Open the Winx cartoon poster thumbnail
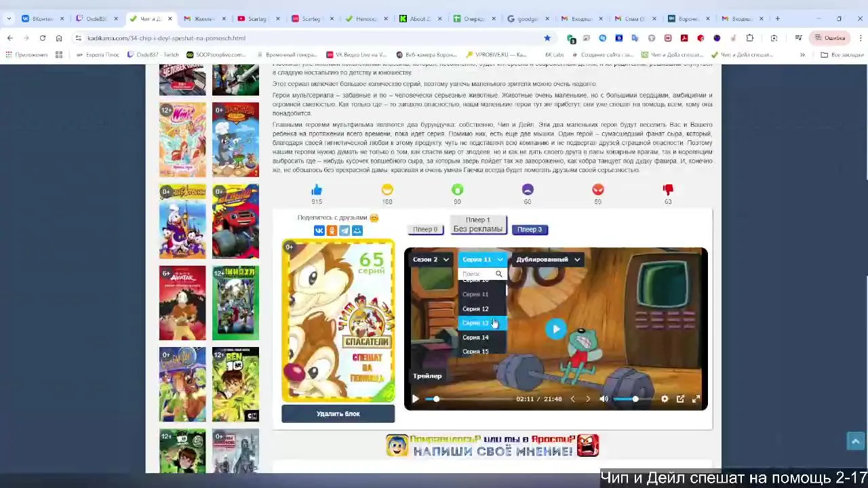 [x=182, y=140]
